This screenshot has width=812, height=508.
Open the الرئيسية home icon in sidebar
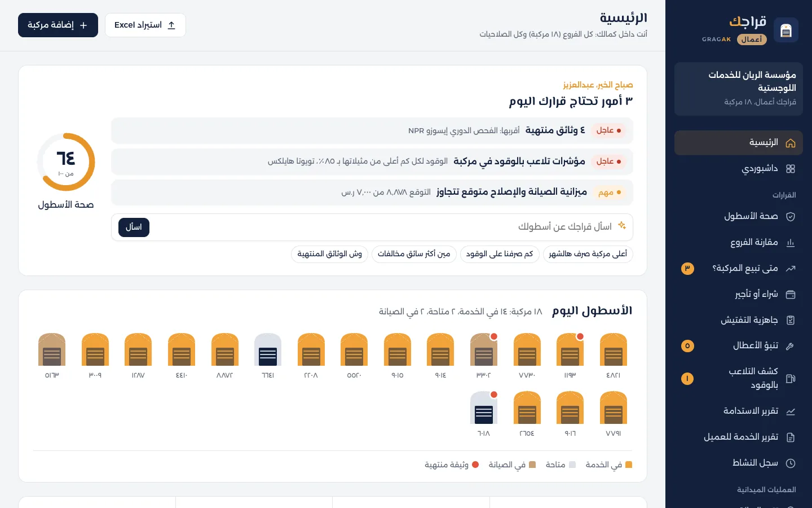[x=791, y=143]
